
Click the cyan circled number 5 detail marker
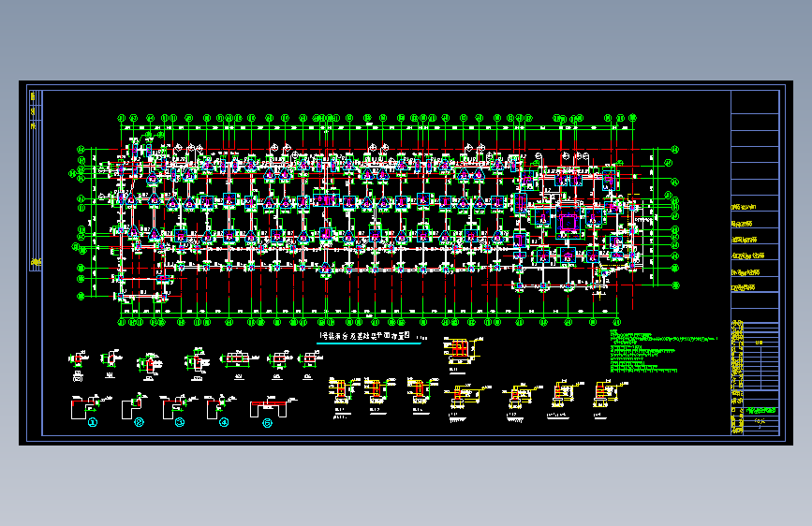coord(267,423)
